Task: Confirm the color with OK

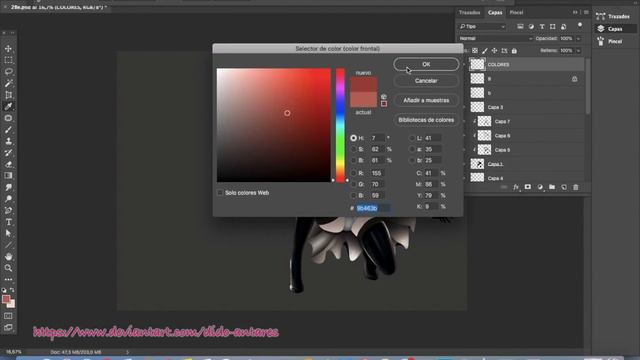Action: coord(426,64)
